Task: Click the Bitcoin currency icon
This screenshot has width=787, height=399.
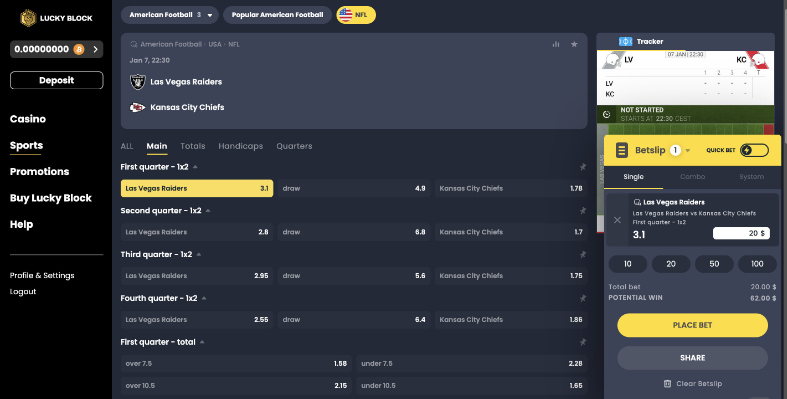Action: pos(79,49)
